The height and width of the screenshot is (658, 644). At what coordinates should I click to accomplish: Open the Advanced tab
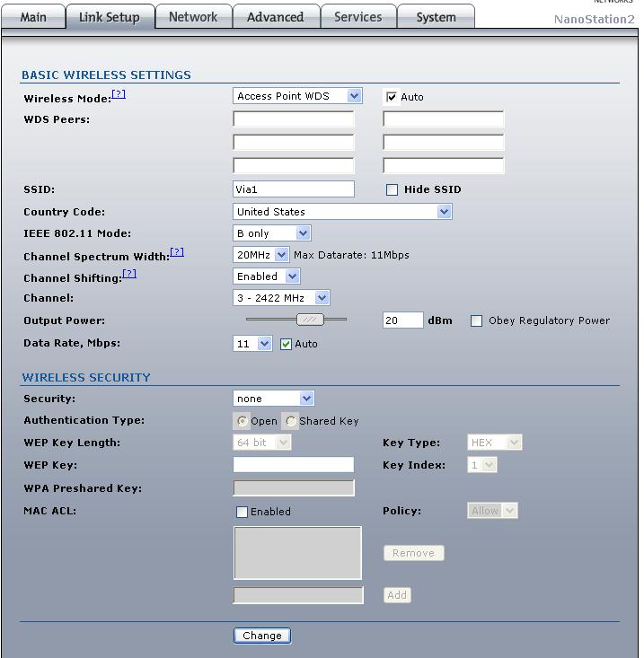276,17
